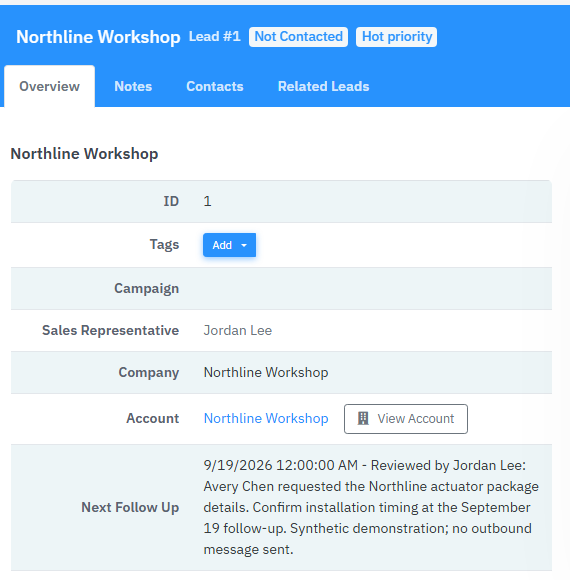This screenshot has width=570, height=580.
Task: Click the Campaign field label
Action: [146, 288]
